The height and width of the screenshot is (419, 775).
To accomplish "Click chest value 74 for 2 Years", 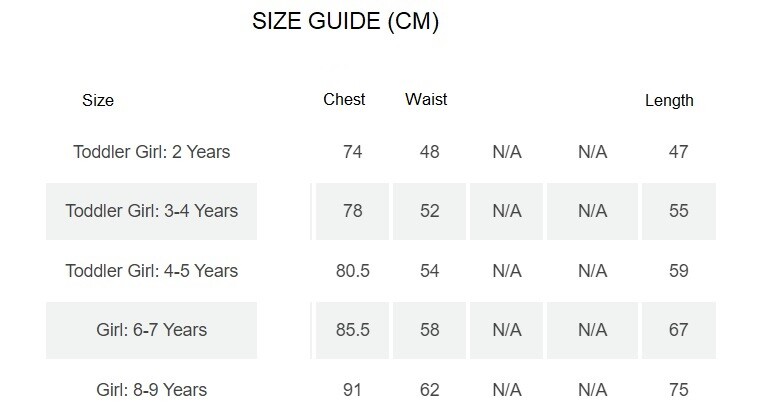I will (352, 152).
